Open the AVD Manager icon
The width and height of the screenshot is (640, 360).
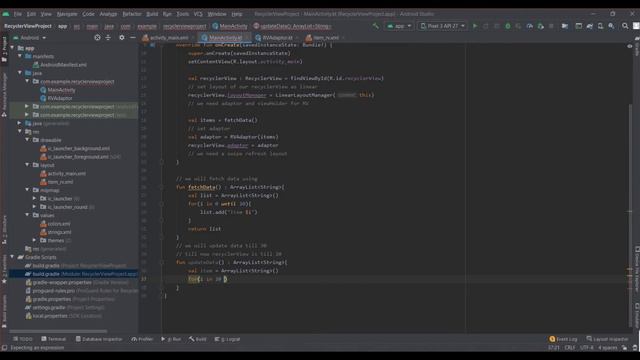[x=600, y=26]
